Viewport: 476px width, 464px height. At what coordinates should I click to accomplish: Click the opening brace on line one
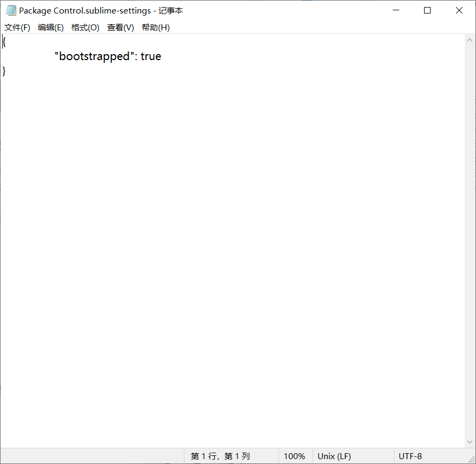tap(4, 42)
